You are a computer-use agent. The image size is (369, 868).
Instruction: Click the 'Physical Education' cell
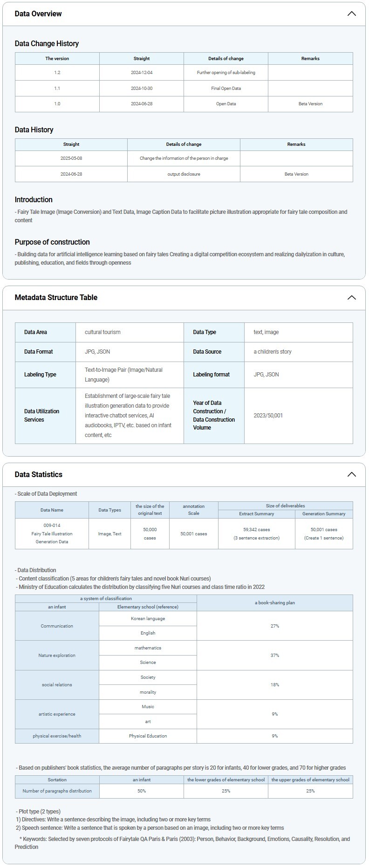148,736
